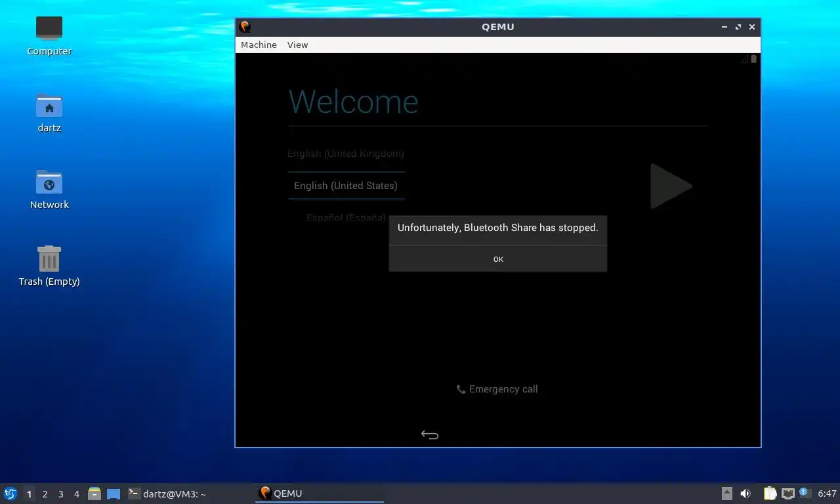Click the Android signal status icon
Image resolution: width=840 pixels, height=504 pixels.
(x=744, y=59)
